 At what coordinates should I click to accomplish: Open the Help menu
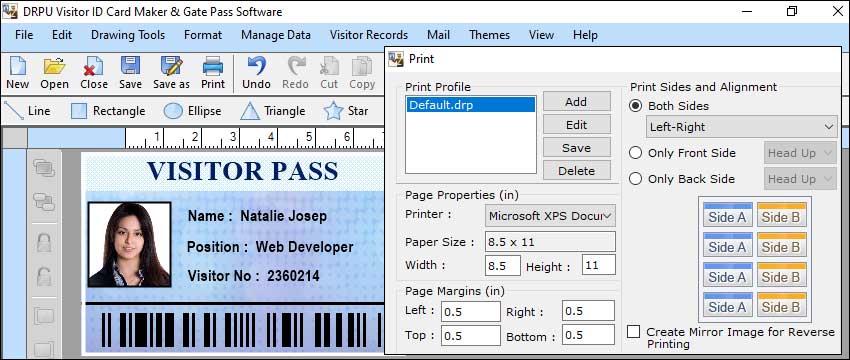585,35
